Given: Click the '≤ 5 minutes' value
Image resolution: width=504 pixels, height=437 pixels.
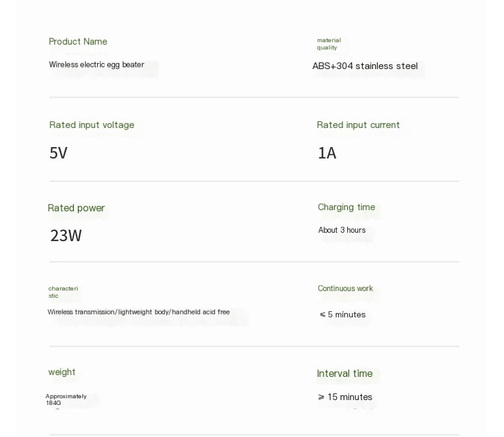Looking at the screenshot, I should [x=343, y=315].
